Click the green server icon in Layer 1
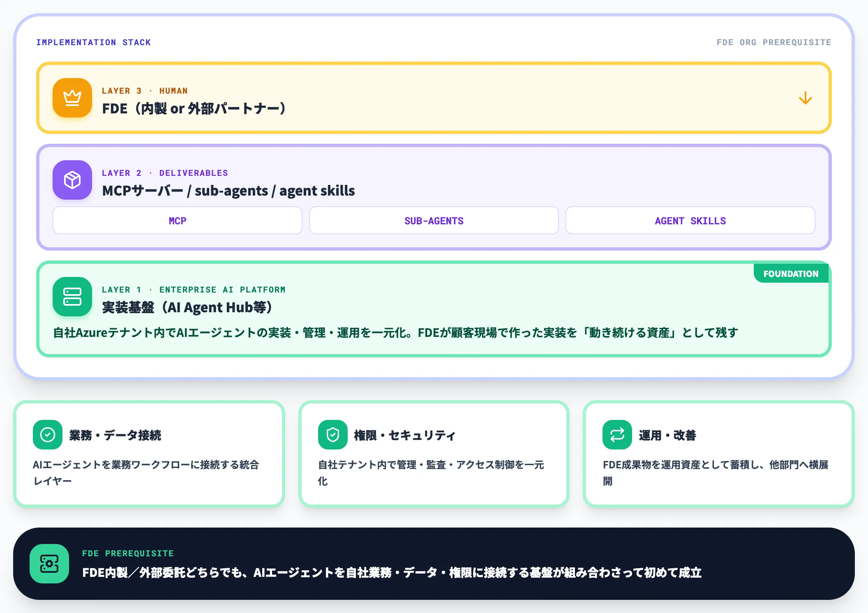Viewport: 868px width, 613px height. point(72,297)
